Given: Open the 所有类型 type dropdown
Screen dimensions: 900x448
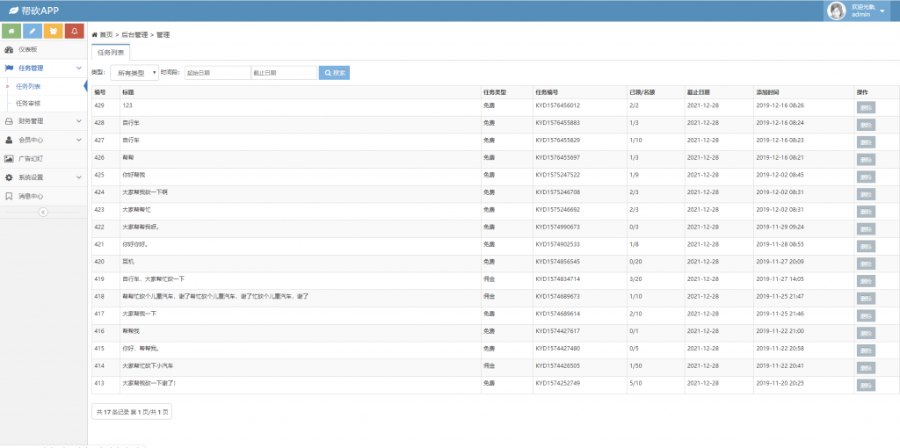Looking at the screenshot, I should (x=134, y=73).
